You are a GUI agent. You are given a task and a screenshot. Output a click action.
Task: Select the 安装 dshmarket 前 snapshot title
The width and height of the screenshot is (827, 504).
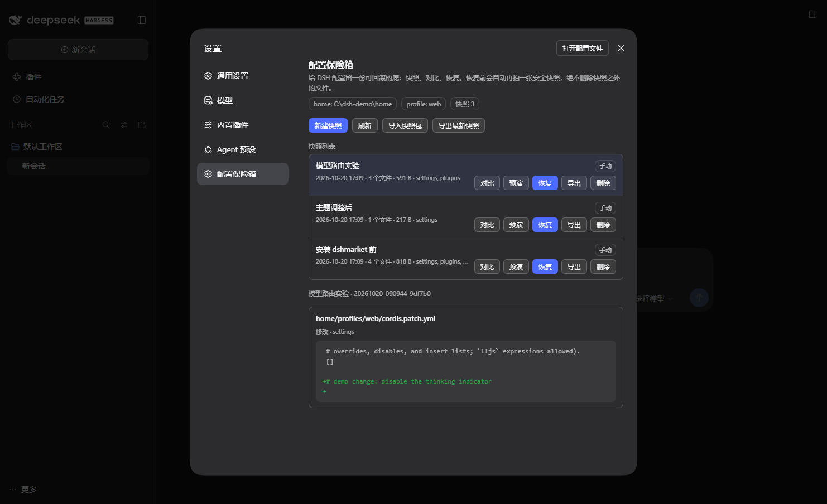346,249
